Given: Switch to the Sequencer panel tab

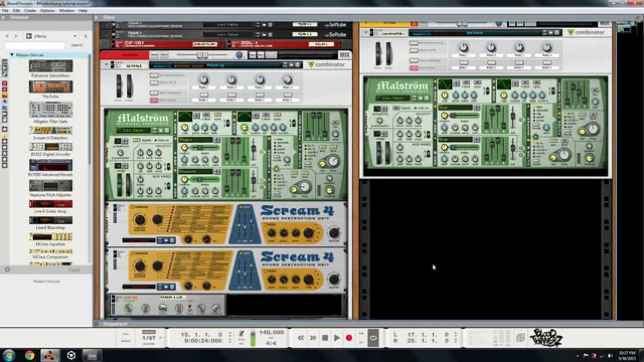Looking at the screenshot, I should click(115, 324).
